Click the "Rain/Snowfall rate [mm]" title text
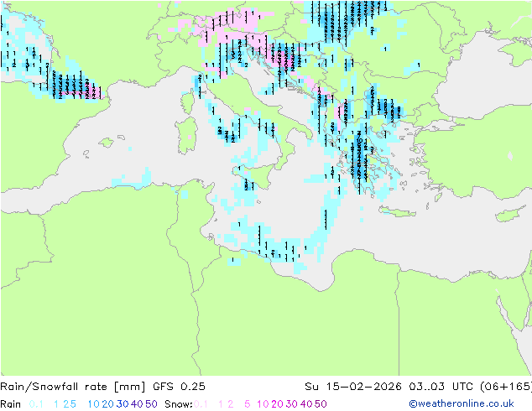This screenshot has height=411, width=532. tap(73, 387)
